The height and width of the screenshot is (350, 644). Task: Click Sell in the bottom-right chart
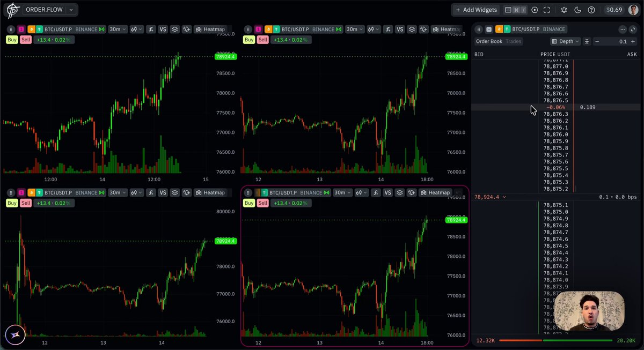click(x=262, y=203)
